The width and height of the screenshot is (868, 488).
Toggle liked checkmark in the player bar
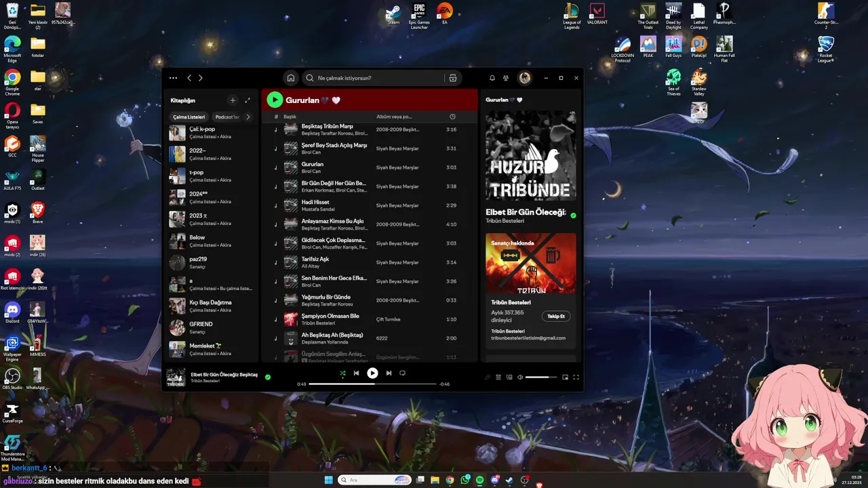(x=268, y=377)
